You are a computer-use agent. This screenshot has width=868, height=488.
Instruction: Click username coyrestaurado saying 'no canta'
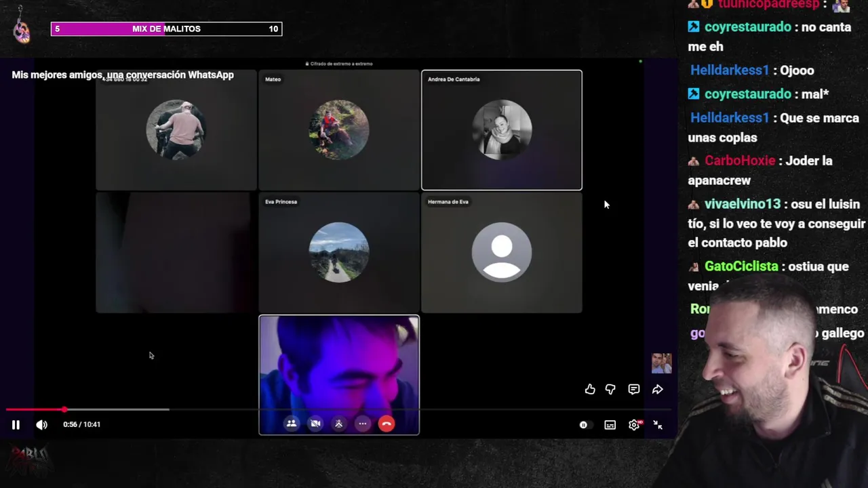(748, 27)
